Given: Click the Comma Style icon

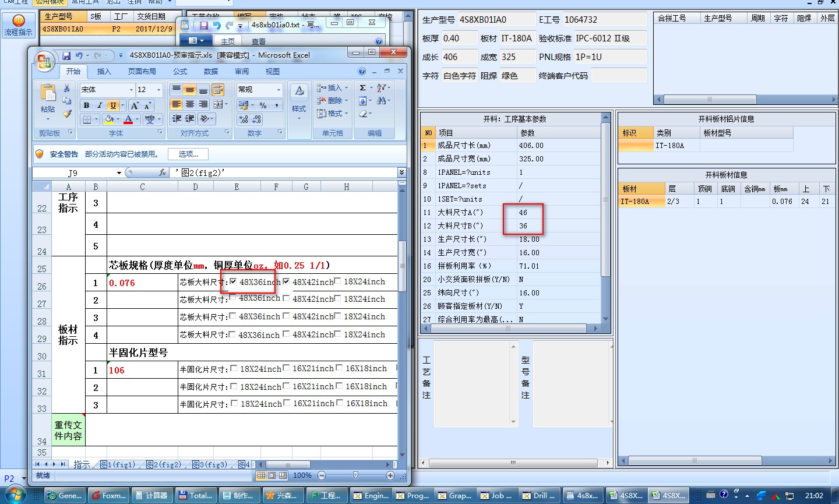Looking at the screenshot, I should click(x=276, y=105).
